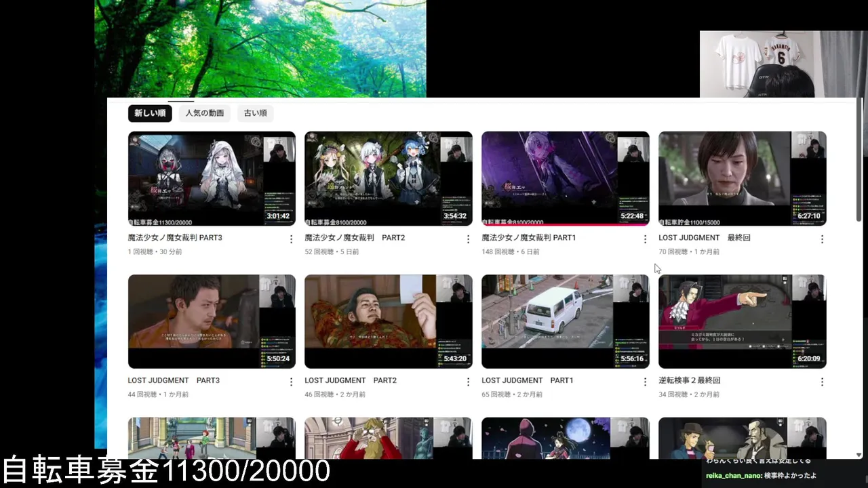
Task: Open options menu for LOST JUDGMENT PART2
Action: coord(468,382)
